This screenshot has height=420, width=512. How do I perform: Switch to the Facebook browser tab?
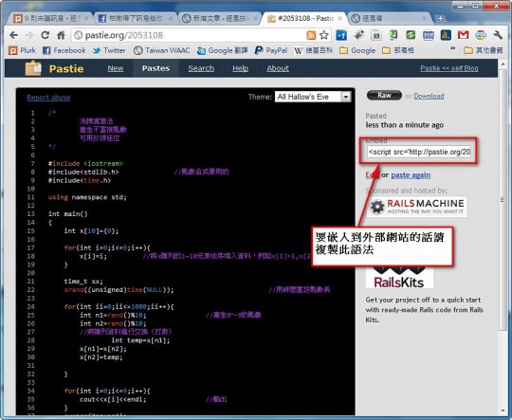[136, 19]
